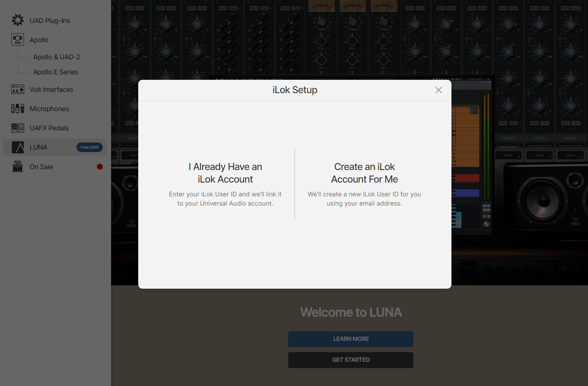Select Apollo E Series sub-item
The image size is (588, 386).
click(x=56, y=72)
